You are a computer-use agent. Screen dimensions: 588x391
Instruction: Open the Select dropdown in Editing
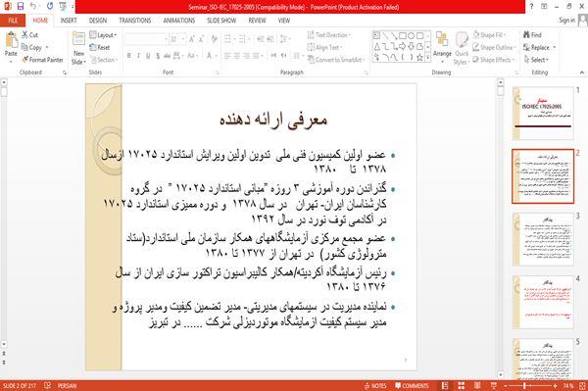[x=536, y=60]
